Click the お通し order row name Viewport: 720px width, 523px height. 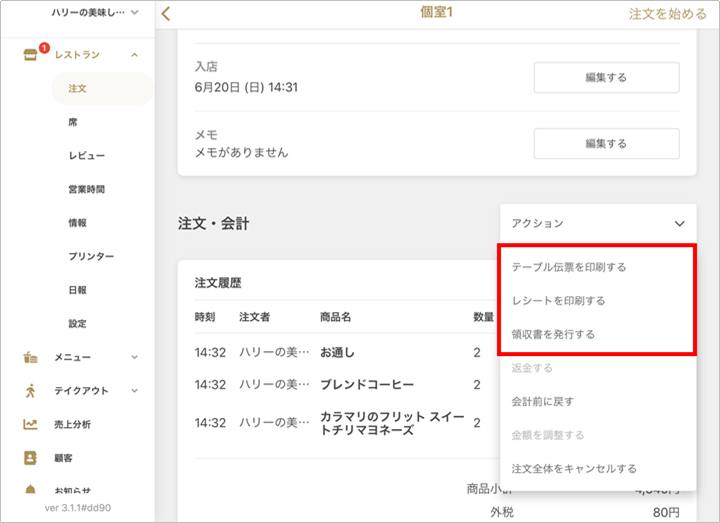coord(338,353)
